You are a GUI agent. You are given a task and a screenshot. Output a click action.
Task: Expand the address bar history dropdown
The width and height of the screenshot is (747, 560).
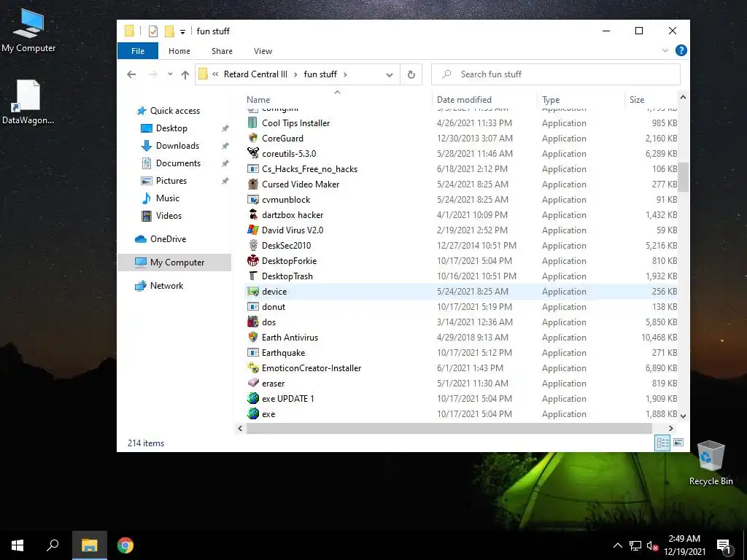tap(390, 75)
